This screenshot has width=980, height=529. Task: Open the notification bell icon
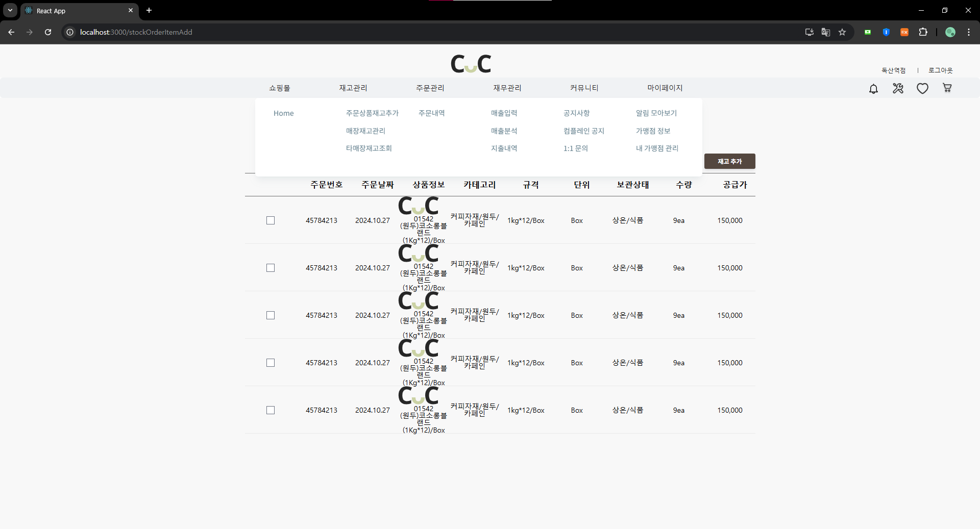point(873,89)
